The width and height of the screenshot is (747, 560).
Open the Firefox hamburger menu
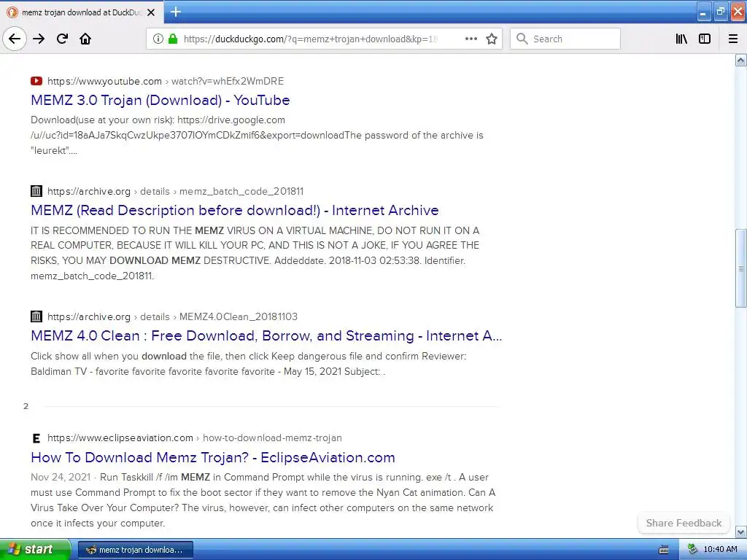733,39
